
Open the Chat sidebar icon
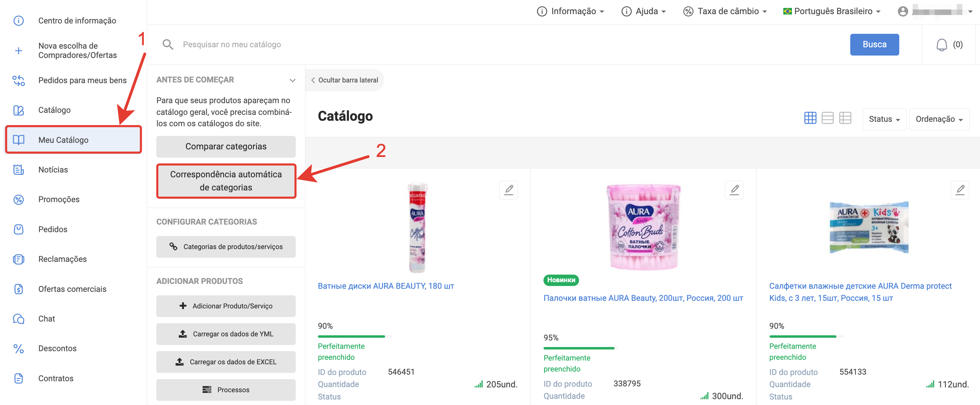pyautogui.click(x=19, y=319)
